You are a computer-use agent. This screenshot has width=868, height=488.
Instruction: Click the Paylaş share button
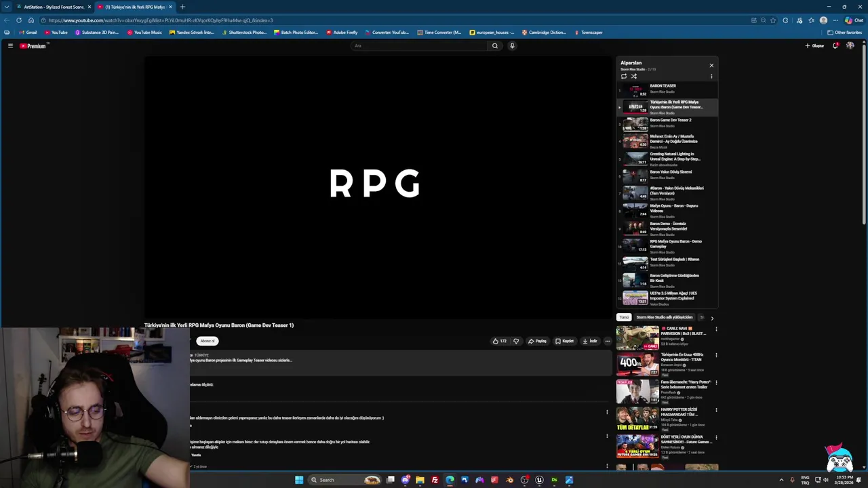[x=538, y=341]
